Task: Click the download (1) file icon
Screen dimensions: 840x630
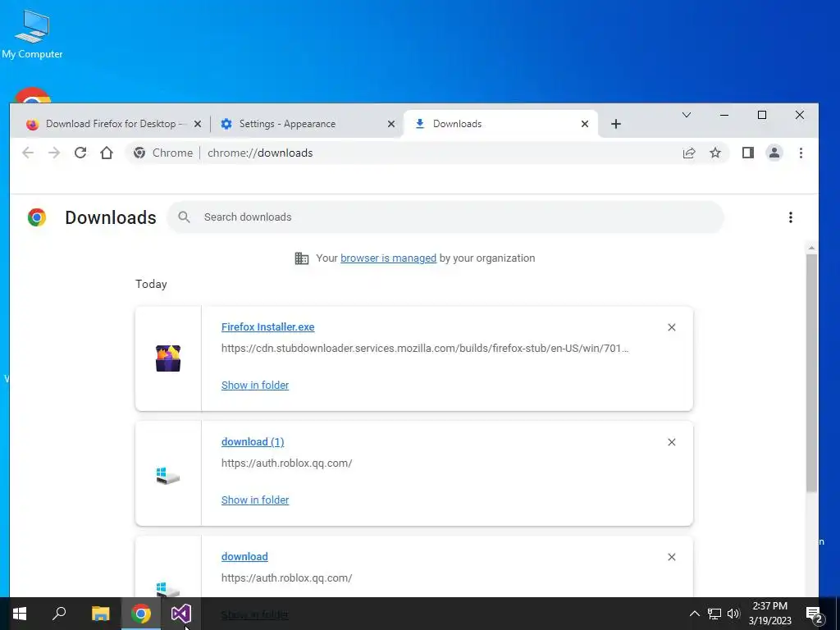Action: (168, 475)
